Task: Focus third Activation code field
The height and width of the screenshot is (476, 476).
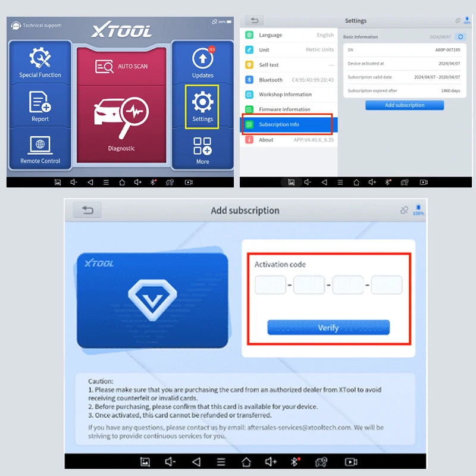Action: (348, 284)
